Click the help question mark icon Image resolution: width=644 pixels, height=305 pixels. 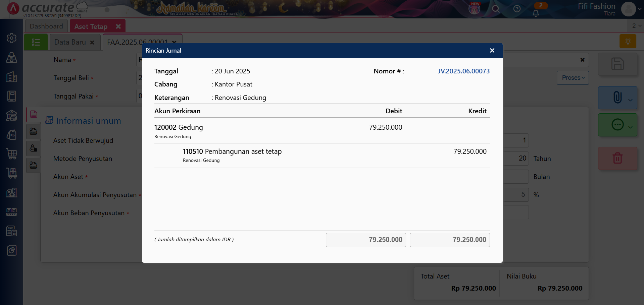click(517, 9)
